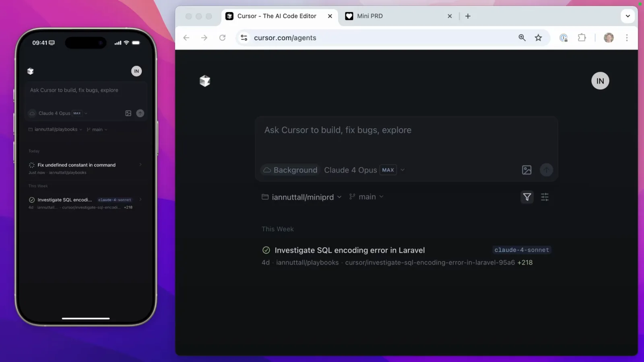Open the phone's Claude 4 Opus model dropdown
The height and width of the screenshot is (362, 644).
coord(63,113)
